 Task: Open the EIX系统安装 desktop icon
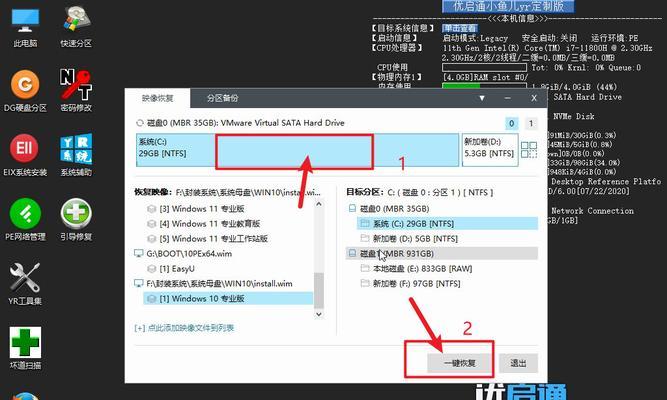point(25,156)
